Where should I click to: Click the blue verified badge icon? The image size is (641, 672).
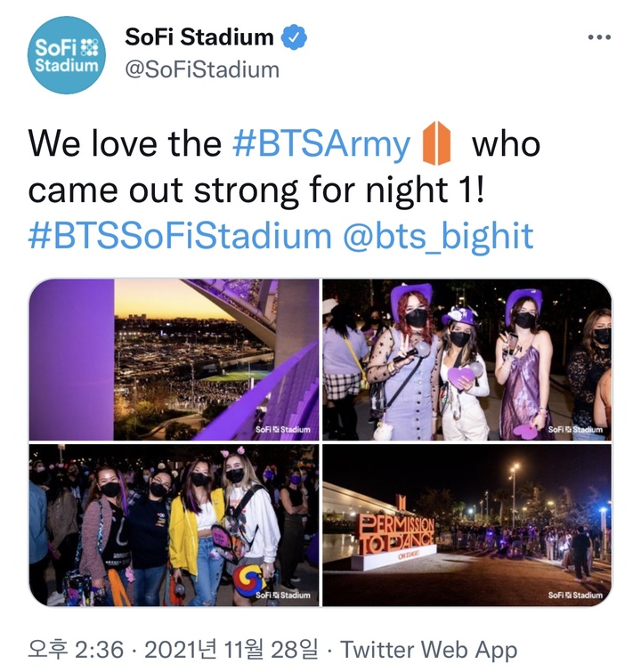click(x=294, y=37)
